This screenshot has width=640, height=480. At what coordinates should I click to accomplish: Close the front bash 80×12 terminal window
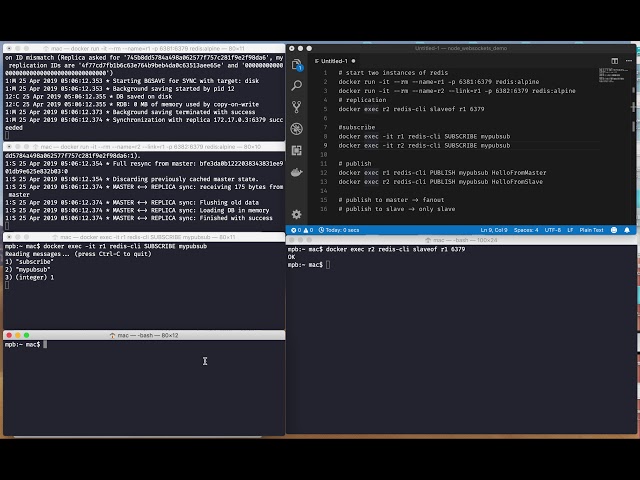pos(9,335)
